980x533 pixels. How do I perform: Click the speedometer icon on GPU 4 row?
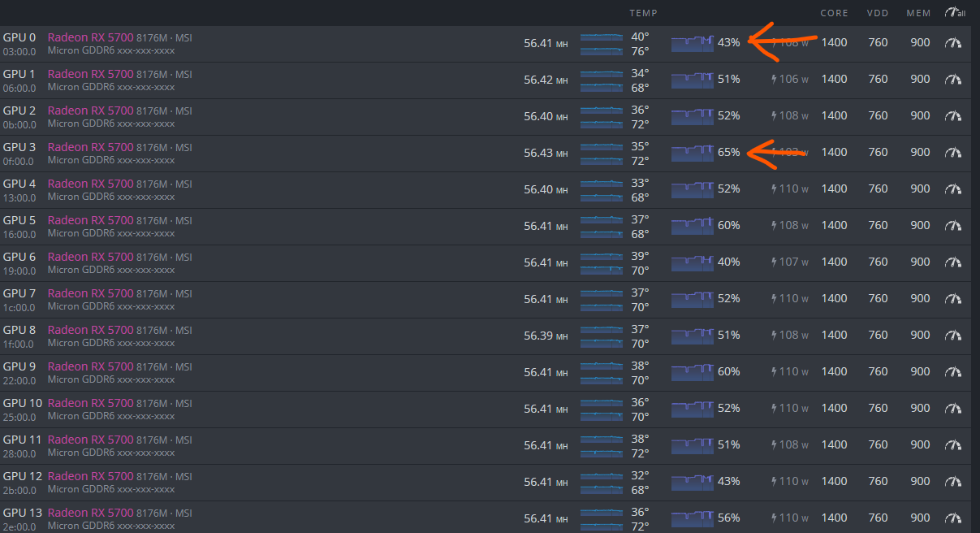point(952,189)
